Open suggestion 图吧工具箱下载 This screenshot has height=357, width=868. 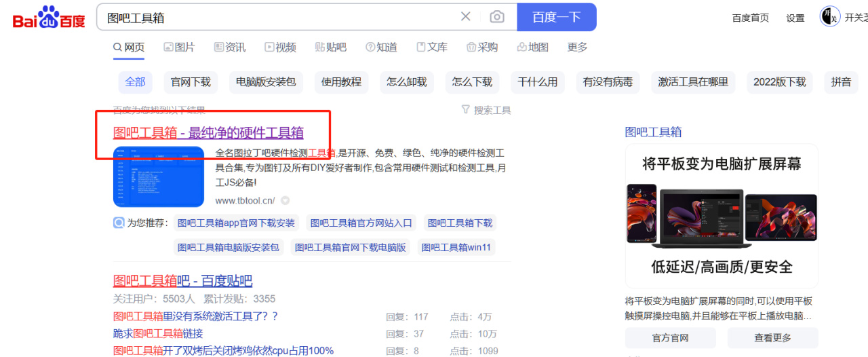point(460,223)
